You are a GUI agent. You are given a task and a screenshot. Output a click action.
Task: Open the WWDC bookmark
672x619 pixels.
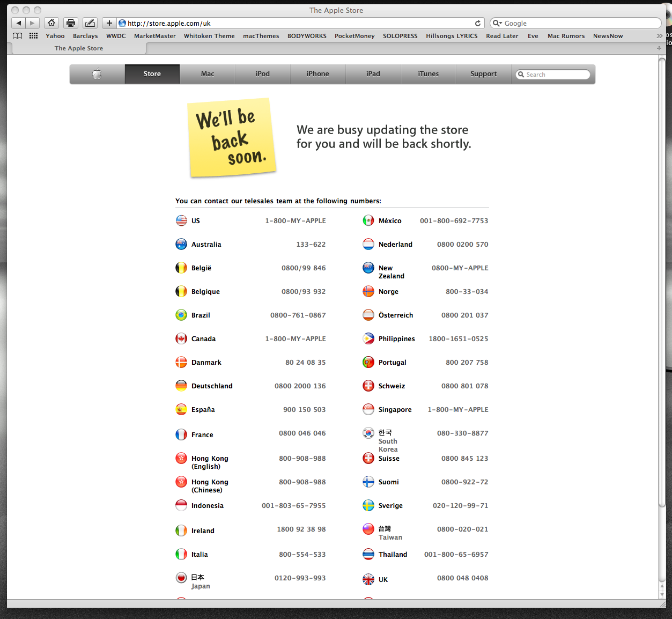(116, 36)
